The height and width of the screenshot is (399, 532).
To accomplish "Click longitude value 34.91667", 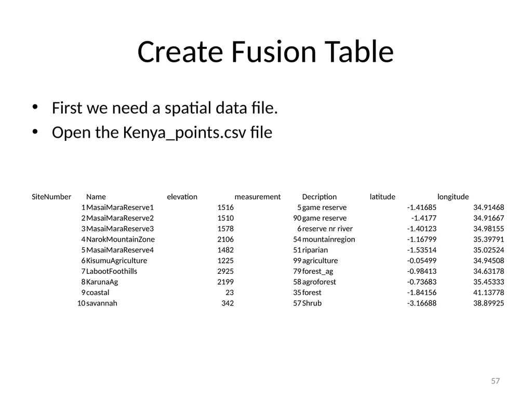I will 488,218.
